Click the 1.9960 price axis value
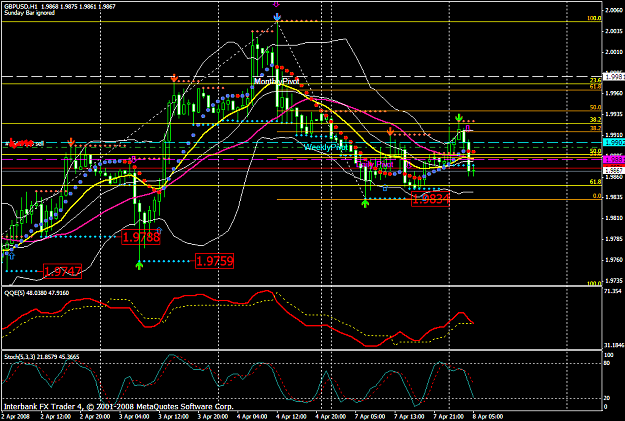 tap(614, 93)
